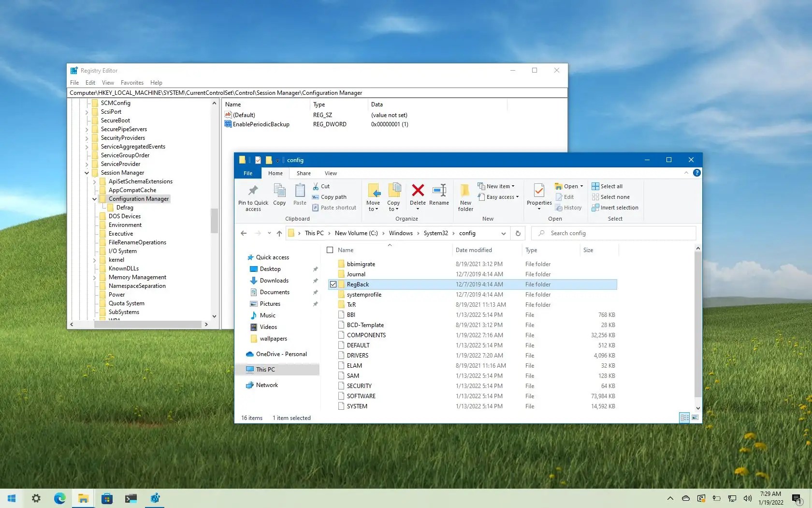812x508 pixels.
Task: Navigate up to the System32 folder
Action: click(x=279, y=233)
